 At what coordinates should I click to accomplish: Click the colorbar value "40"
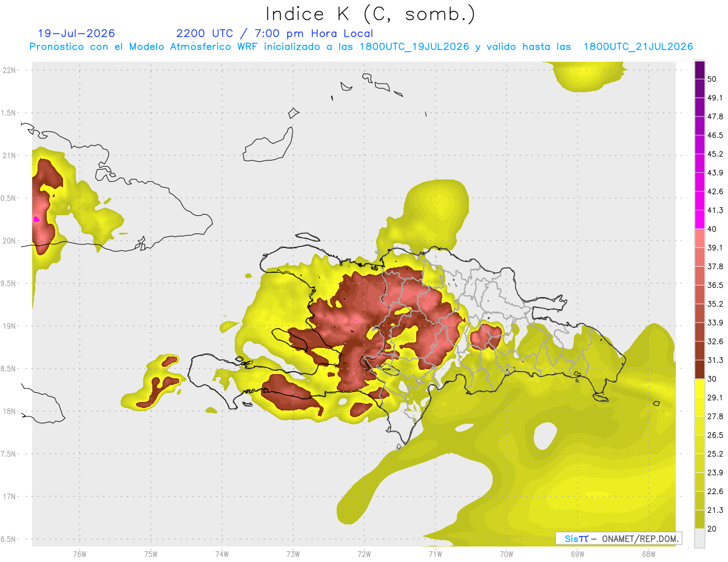coord(712,229)
